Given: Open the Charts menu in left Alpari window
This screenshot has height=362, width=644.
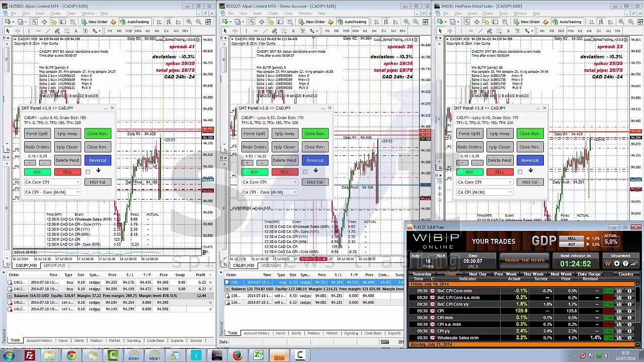Looking at the screenshot, I should [x=55, y=13].
